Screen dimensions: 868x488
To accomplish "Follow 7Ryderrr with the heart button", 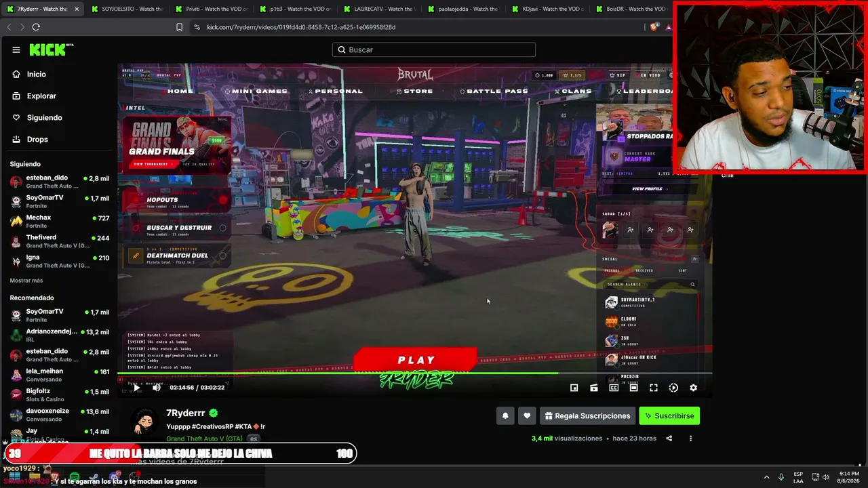I will tap(527, 416).
